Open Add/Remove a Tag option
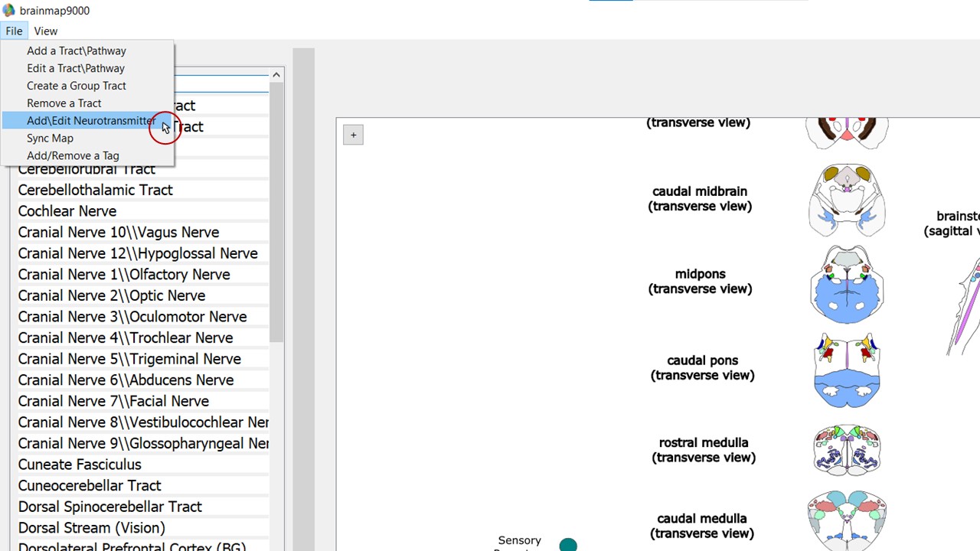980x551 pixels. (x=73, y=156)
